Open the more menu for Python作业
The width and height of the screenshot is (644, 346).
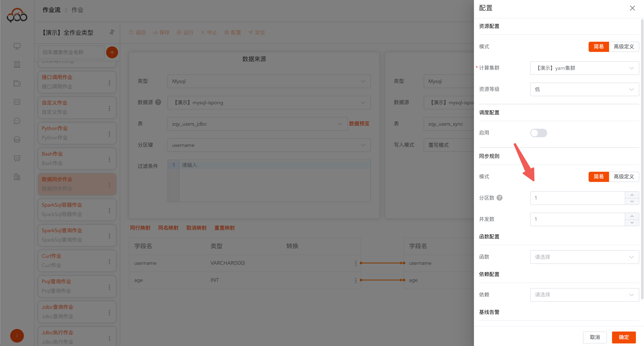click(109, 134)
